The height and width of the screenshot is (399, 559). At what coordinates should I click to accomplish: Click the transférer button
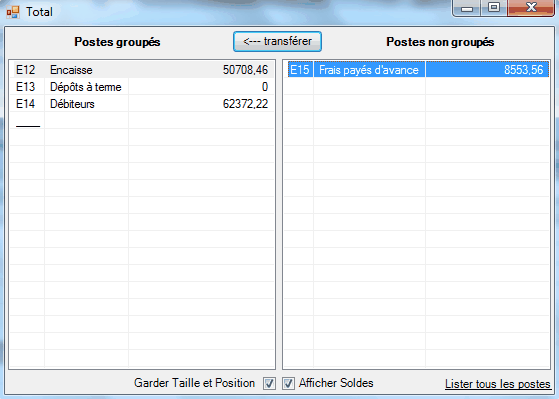pyautogui.click(x=277, y=41)
